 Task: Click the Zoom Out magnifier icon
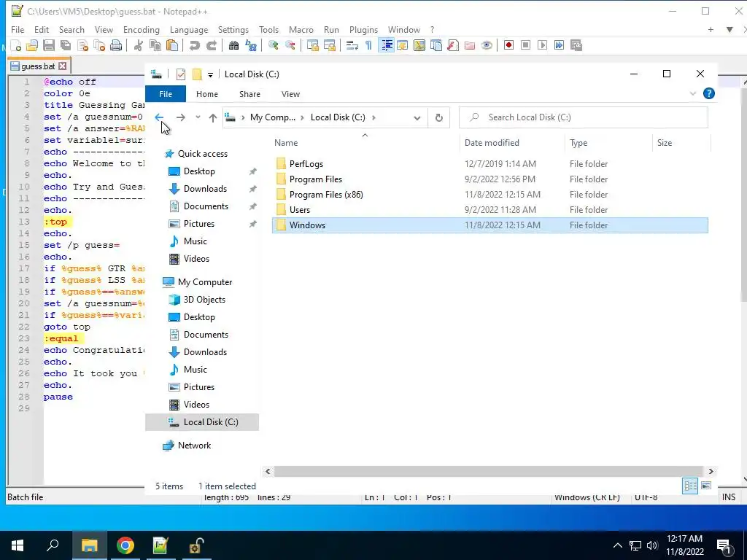click(290, 45)
